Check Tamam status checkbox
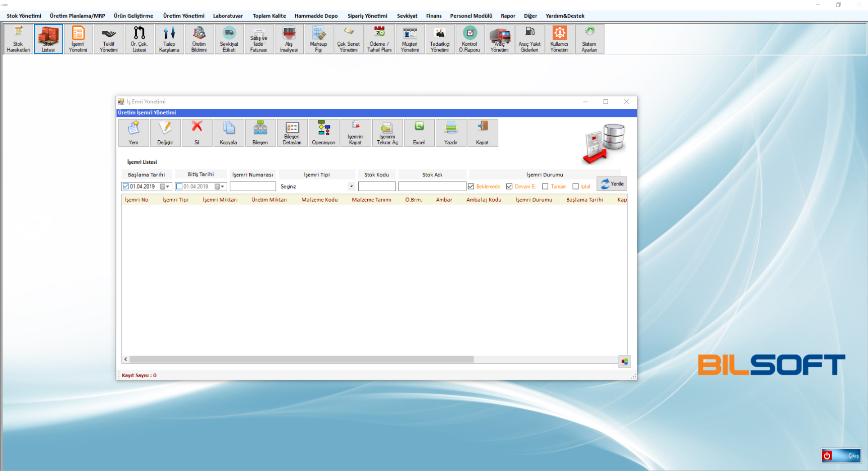Viewport: 868px width, 471px height. click(545, 187)
